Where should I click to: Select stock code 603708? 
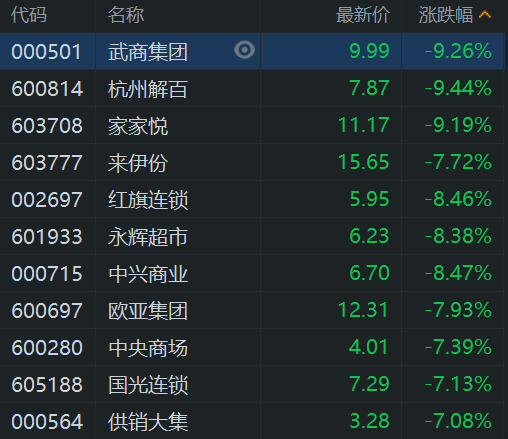tap(47, 126)
